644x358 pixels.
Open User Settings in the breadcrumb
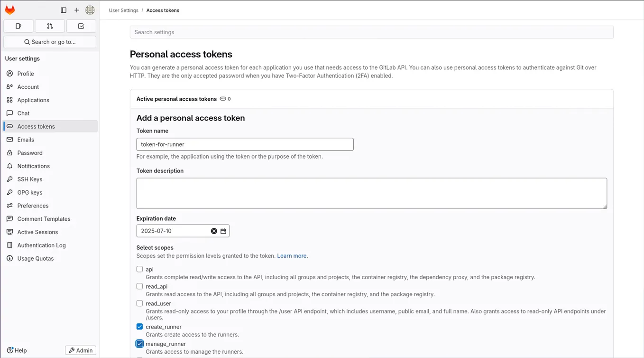tap(123, 10)
